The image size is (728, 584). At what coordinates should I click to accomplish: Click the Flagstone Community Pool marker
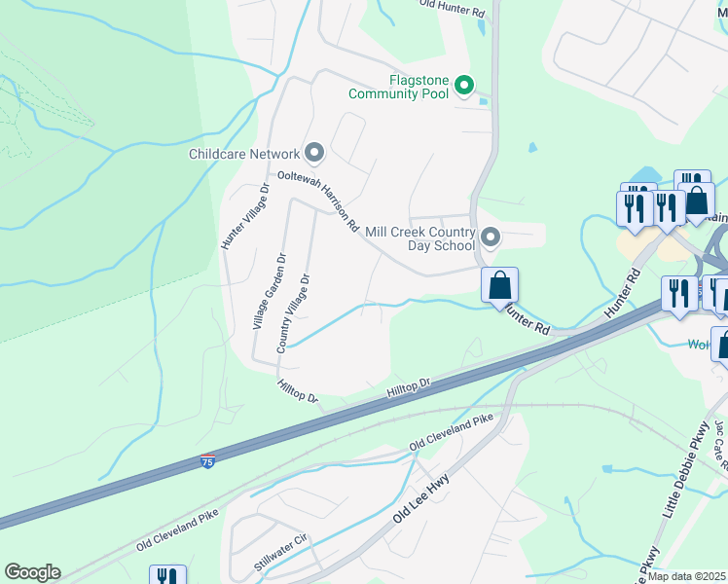[463, 86]
